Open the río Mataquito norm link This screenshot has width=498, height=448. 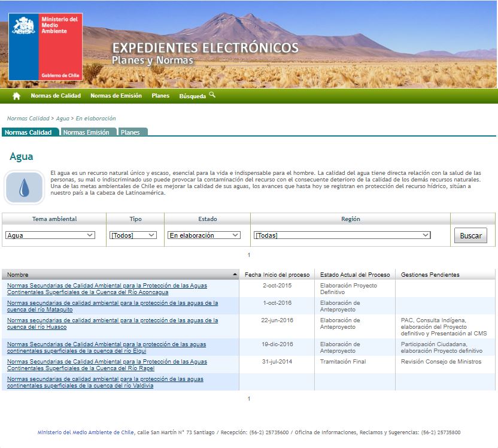coord(113,306)
